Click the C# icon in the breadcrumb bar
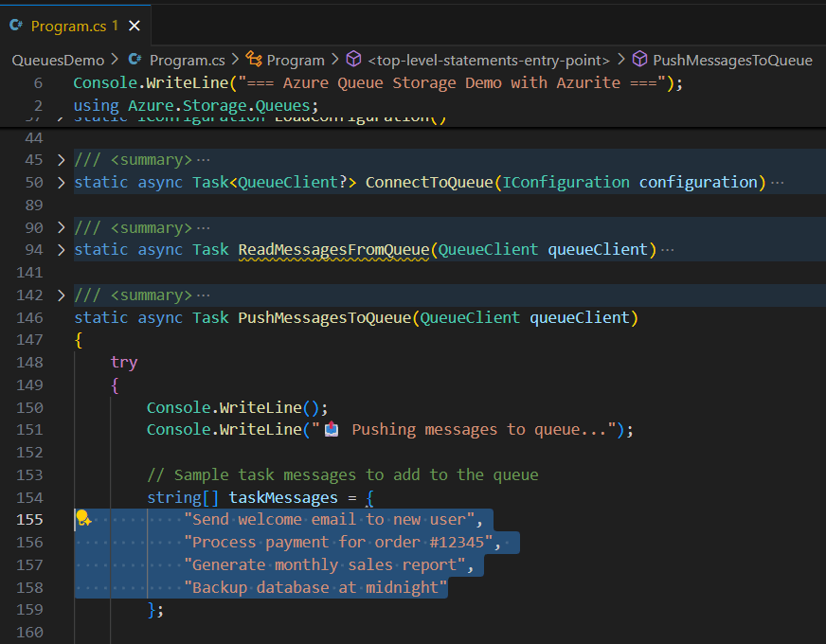The image size is (826, 644). pos(135,60)
